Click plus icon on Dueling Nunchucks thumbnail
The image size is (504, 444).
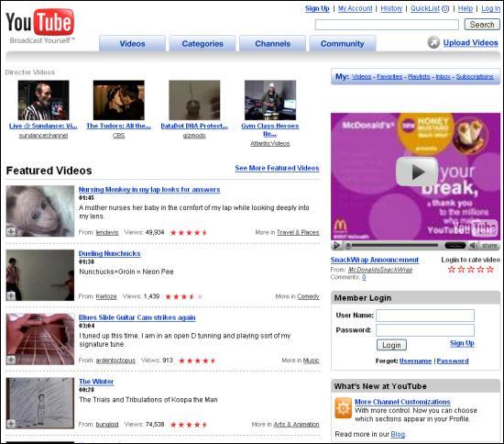click(x=11, y=295)
